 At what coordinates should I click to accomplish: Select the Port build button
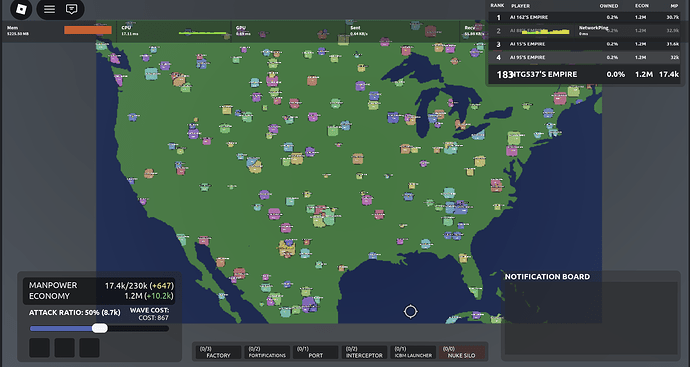click(316, 352)
